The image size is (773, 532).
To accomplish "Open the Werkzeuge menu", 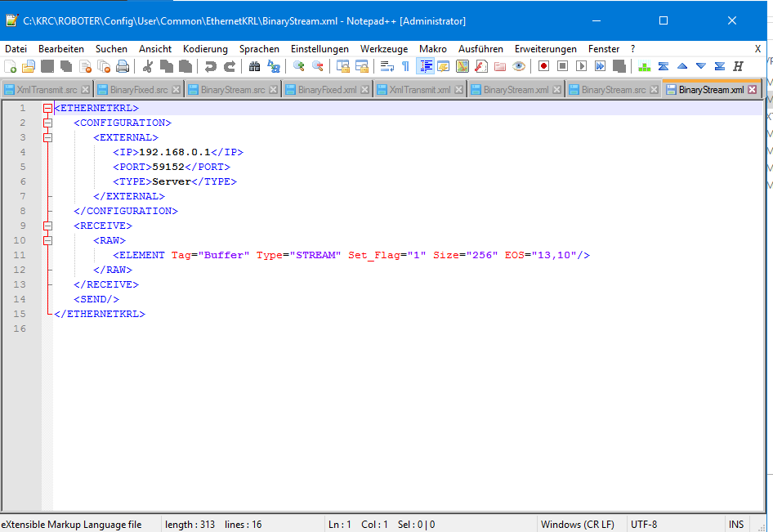I will [x=384, y=49].
